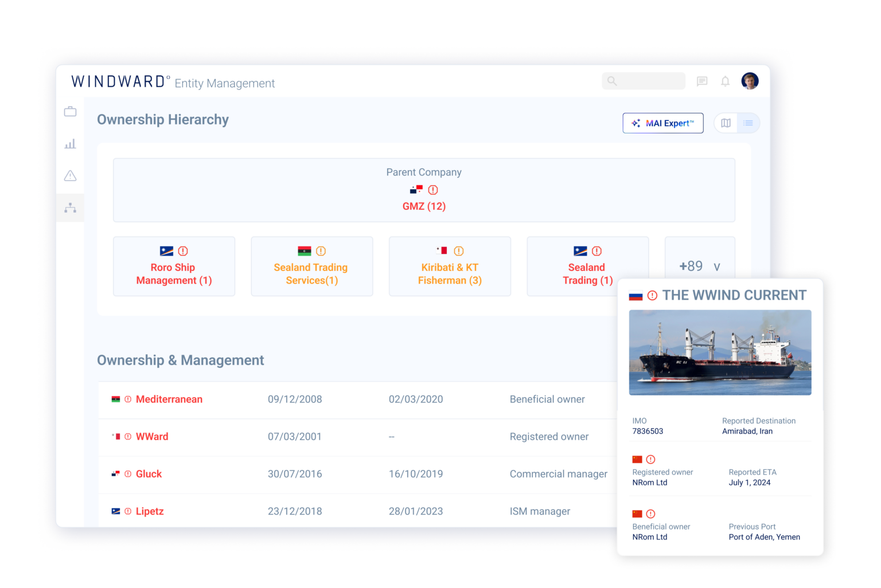Click the user profile avatar photo
Viewport: 881px width, 588px height.
point(750,81)
